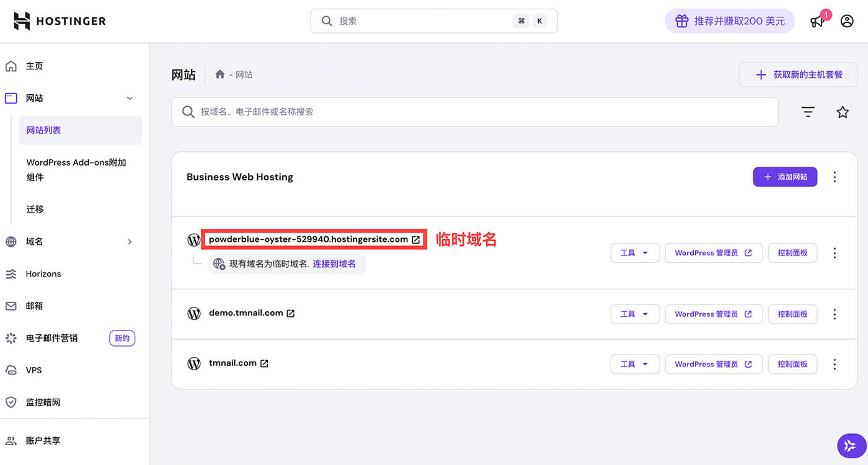The width and height of the screenshot is (868, 465).
Task: Open 工具 dropdown for demo.tmnail.com
Action: (635, 314)
